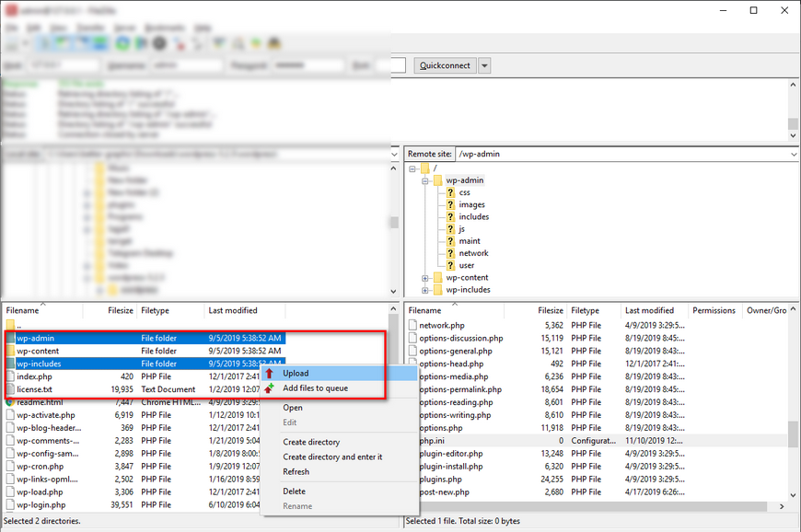Image resolution: width=801 pixels, height=532 pixels.
Task: Collapse the remote wp-admin tree node
Action: coord(425,180)
